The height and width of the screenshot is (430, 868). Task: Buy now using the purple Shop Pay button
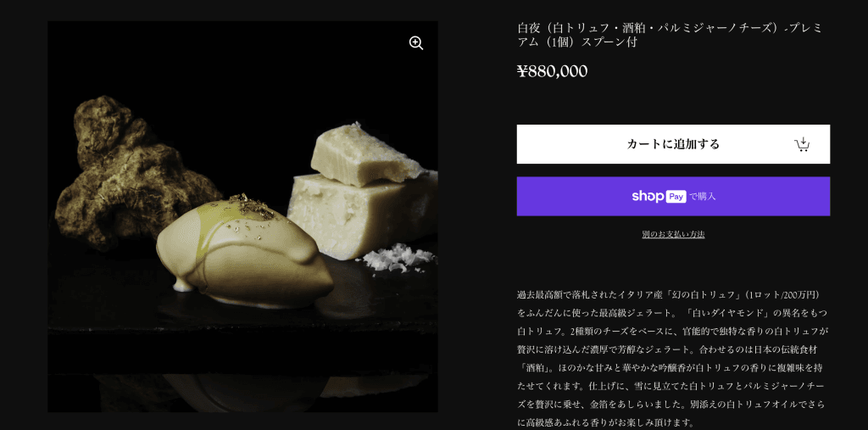(673, 196)
